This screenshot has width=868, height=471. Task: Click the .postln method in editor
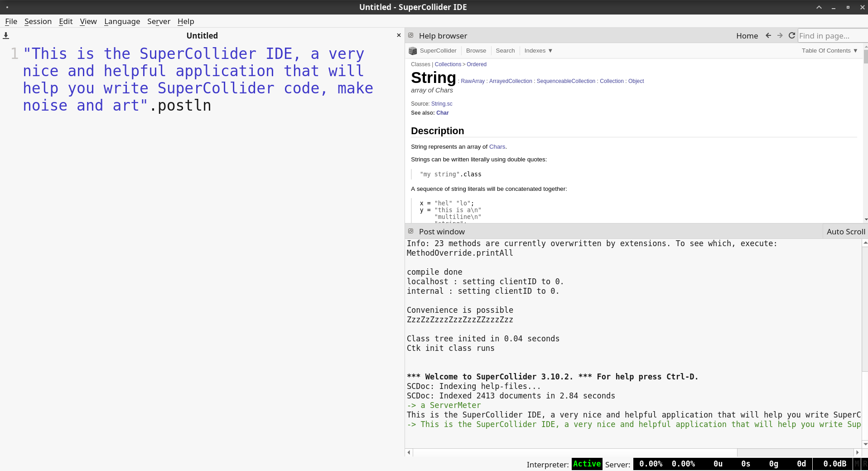(180, 106)
